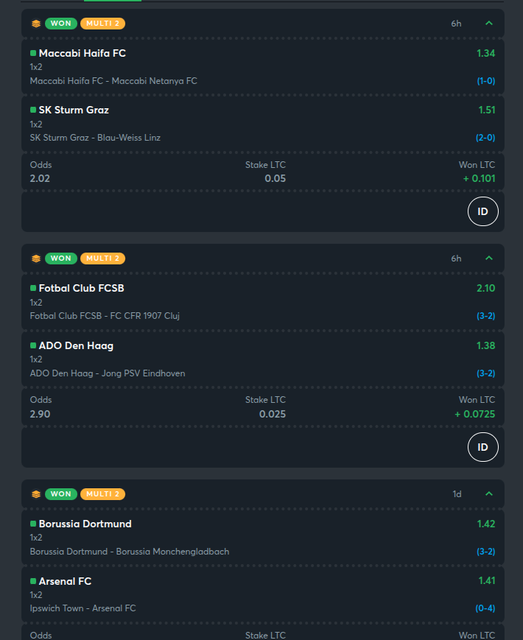Click the WON badge on the first bet
523x640 pixels.
[x=61, y=24]
